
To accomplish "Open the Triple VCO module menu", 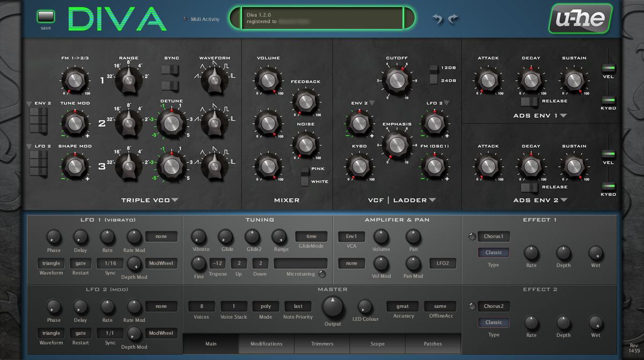I will [x=175, y=200].
